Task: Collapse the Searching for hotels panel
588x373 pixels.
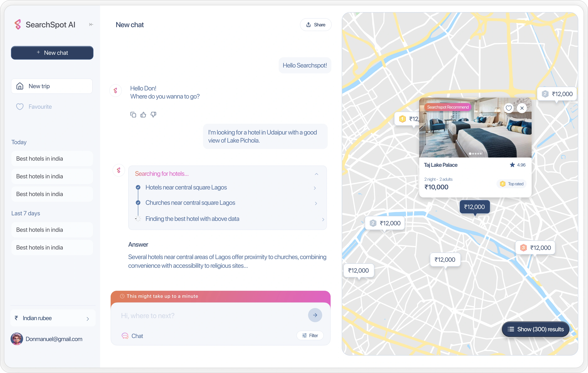Action: coord(316,174)
